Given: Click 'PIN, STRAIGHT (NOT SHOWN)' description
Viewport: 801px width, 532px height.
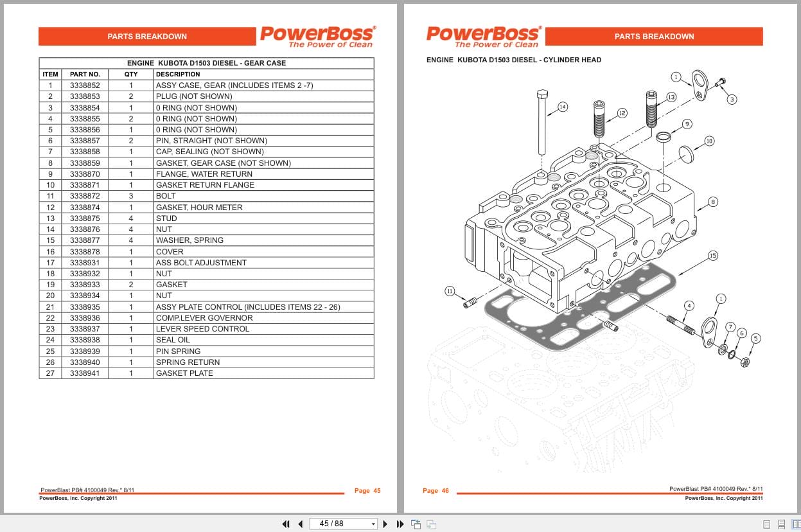Looking at the screenshot, I should click(x=211, y=141).
